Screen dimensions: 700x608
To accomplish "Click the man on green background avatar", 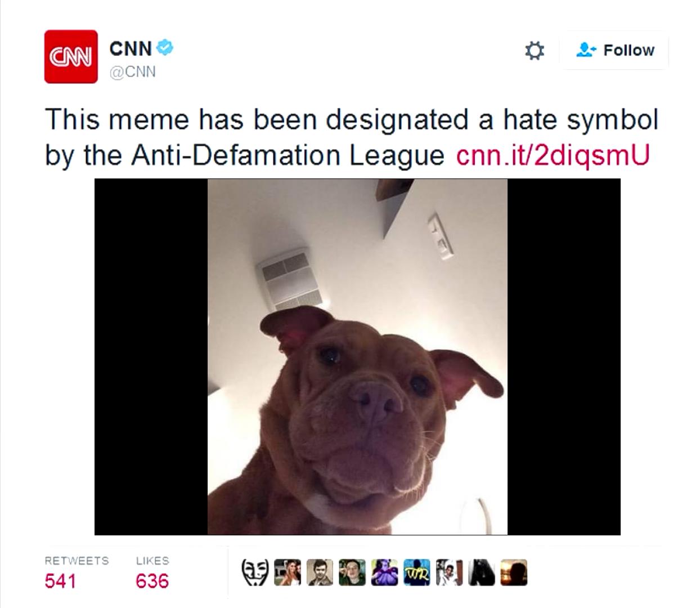I will tap(352, 573).
